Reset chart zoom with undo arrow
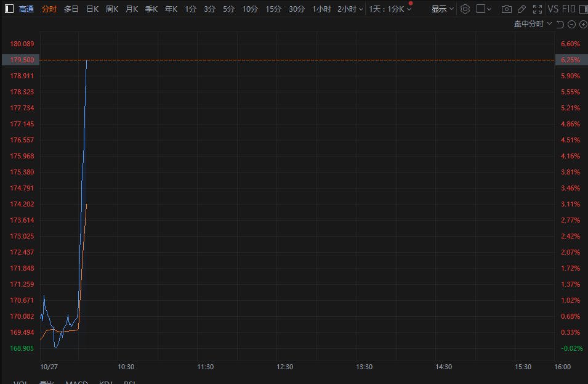The width and height of the screenshot is (588, 384). pos(560,25)
